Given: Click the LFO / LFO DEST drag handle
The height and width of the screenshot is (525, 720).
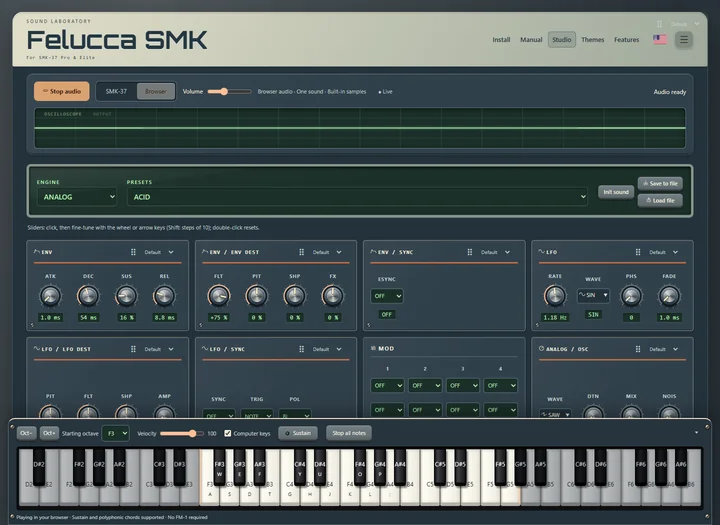Looking at the screenshot, I should click(x=133, y=349).
